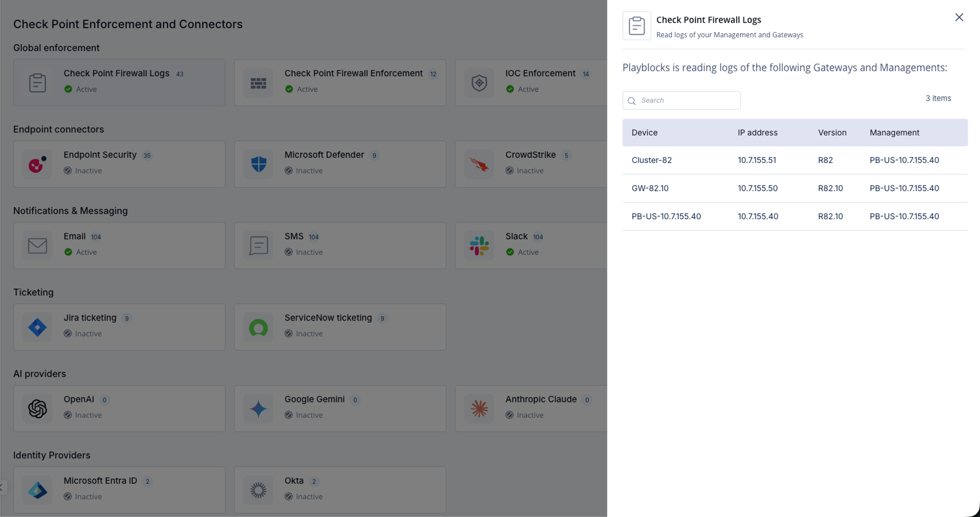Click IP address 10.7.155.50
Screen dimensions: 980x517
[757, 188]
